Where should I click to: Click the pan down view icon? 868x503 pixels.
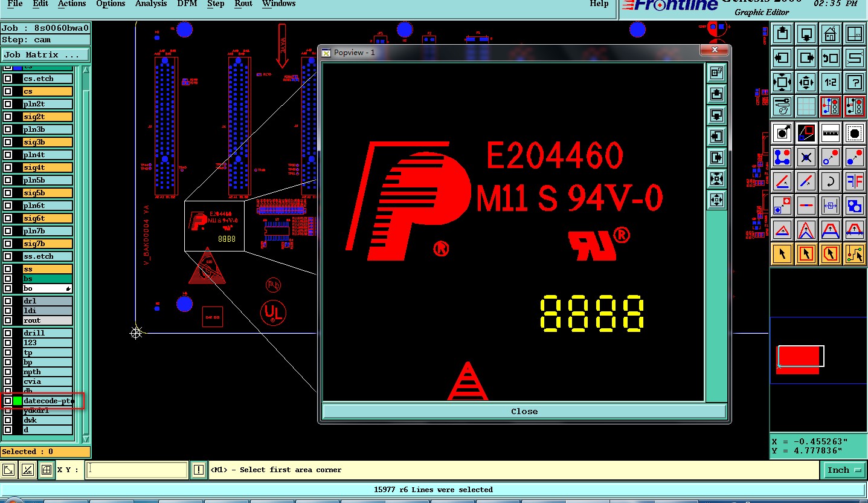click(x=806, y=34)
